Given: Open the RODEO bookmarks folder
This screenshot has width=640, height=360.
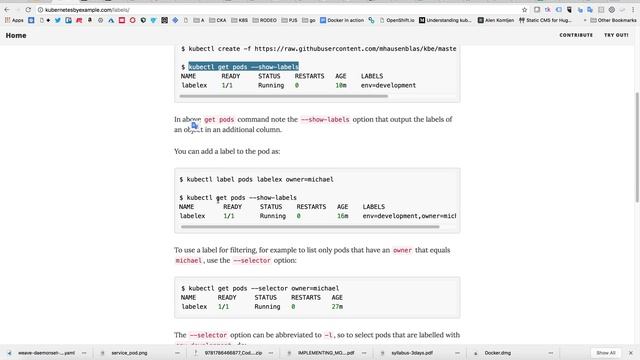Looking at the screenshot, I should (264, 20).
